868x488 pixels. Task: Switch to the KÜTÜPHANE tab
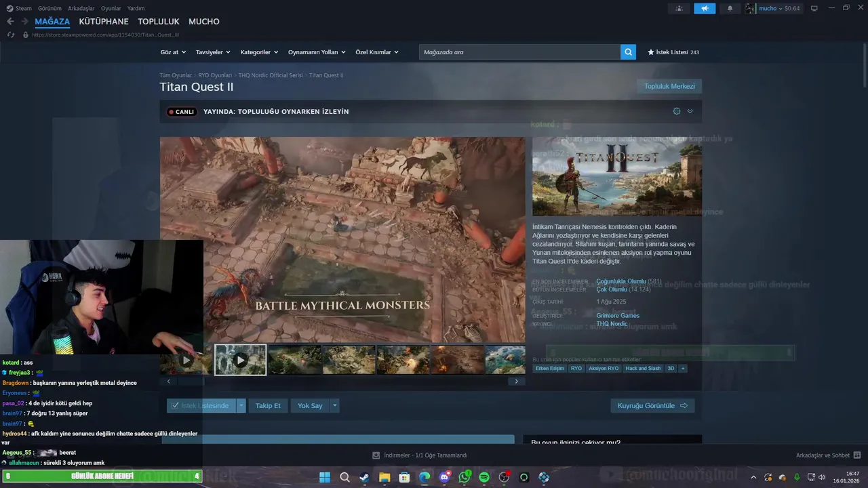click(104, 22)
